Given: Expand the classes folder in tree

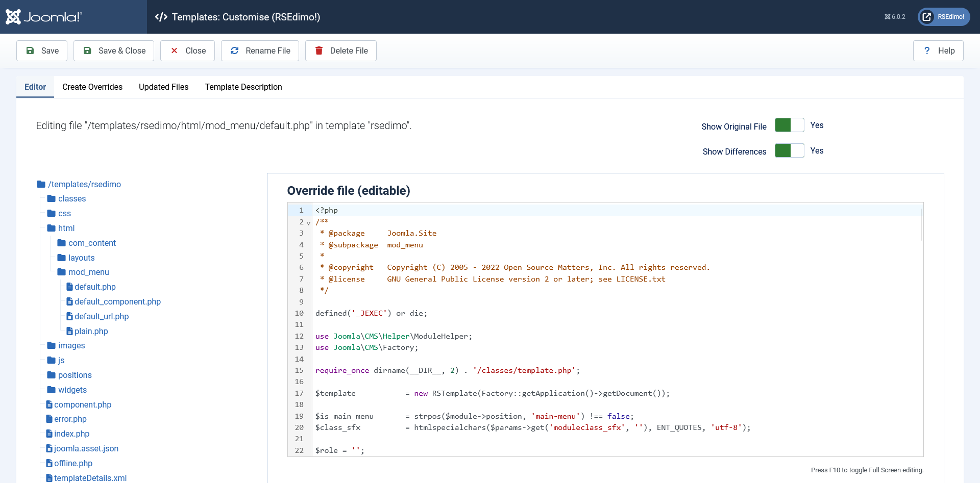Looking at the screenshot, I should pyautogui.click(x=71, y=199).
